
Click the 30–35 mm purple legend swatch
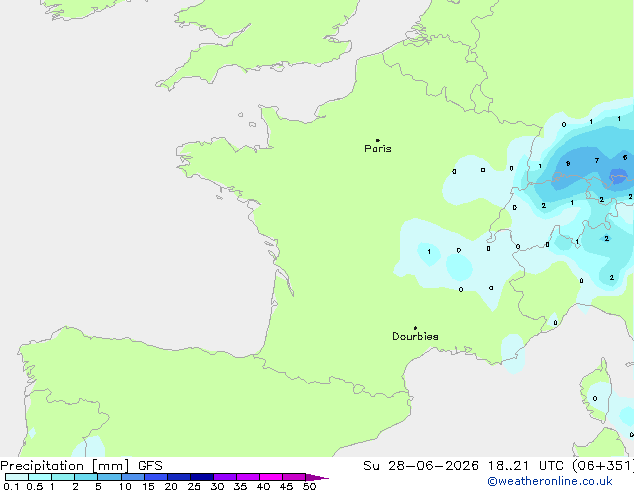click(225, 477)
